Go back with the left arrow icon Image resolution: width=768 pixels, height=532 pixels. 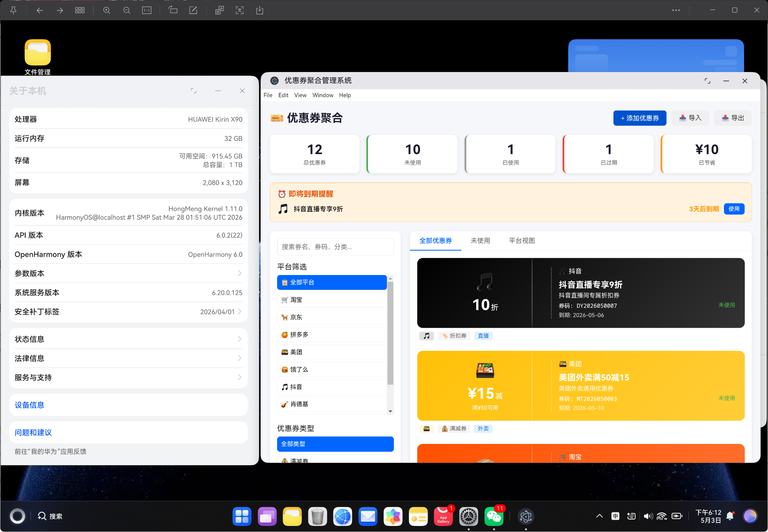40,10
